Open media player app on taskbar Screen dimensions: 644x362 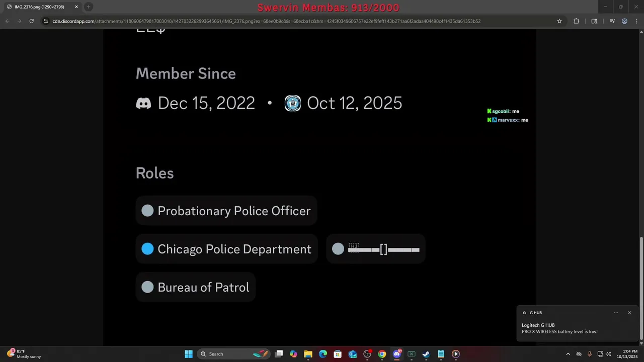coord(456,354)
